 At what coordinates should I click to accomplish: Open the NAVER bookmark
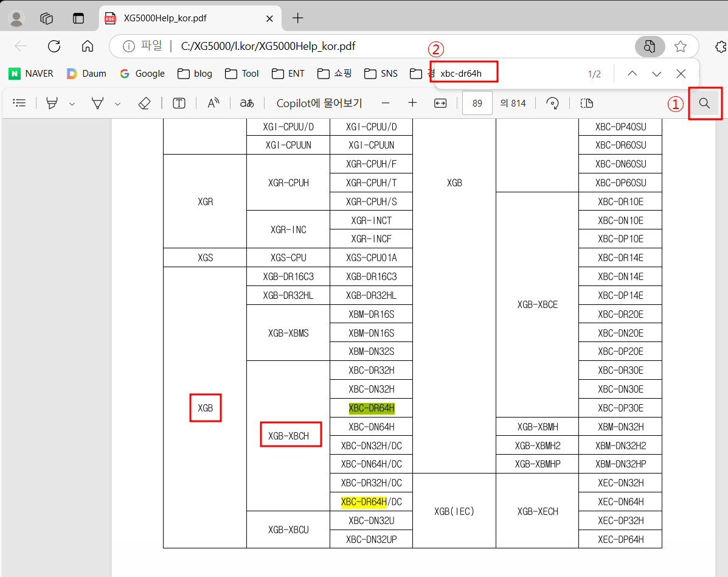click(31, 74)
